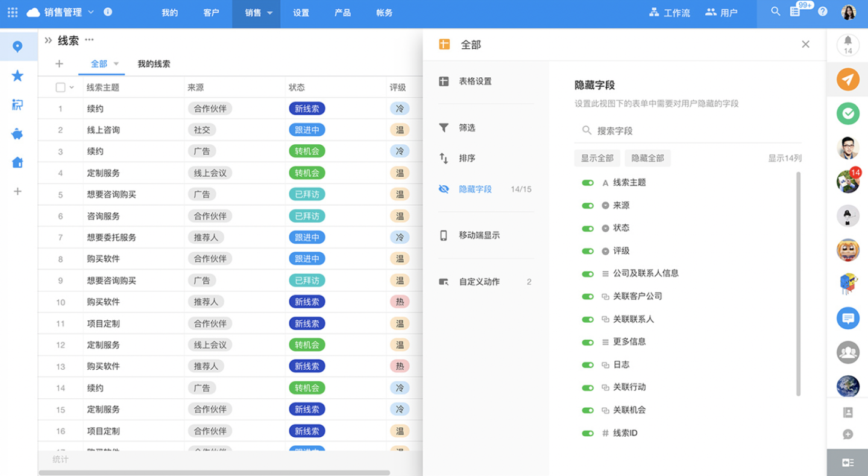Open the 用户 users link
Screen dimensions: 868x476
coord(722,12)
